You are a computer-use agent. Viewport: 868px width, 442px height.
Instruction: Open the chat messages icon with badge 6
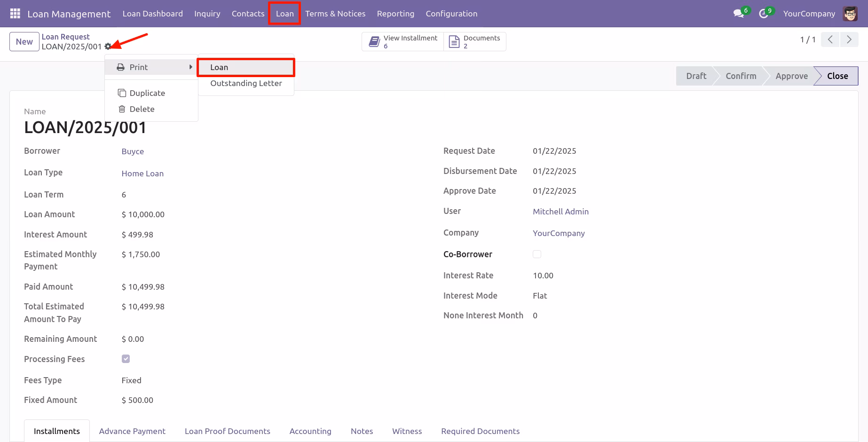coord(739,14)
